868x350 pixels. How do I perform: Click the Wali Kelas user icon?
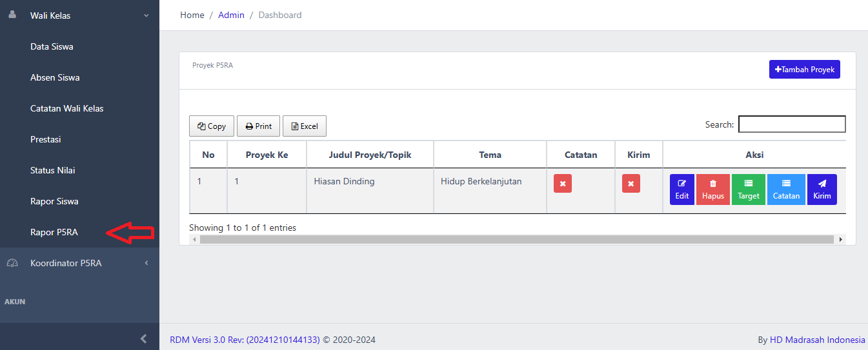[12, 15]
